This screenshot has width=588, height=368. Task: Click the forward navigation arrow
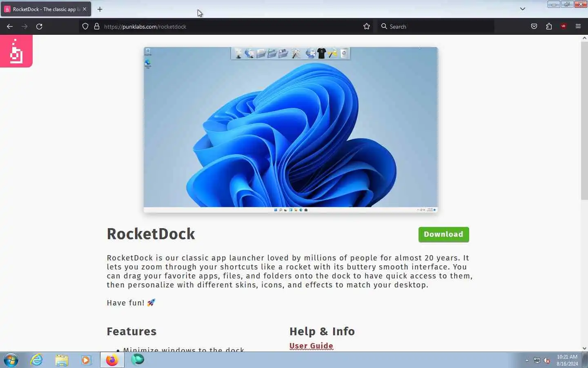click(24, 27)
